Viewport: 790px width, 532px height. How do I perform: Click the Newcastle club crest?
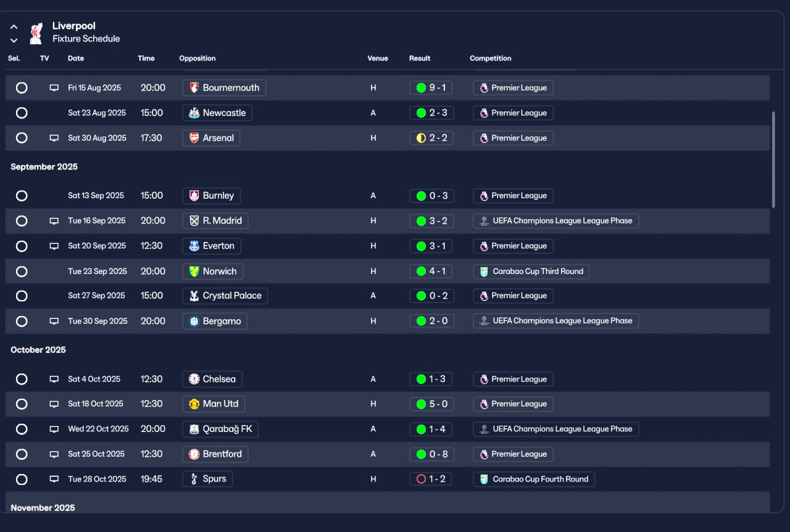click(x=194, y=113)
